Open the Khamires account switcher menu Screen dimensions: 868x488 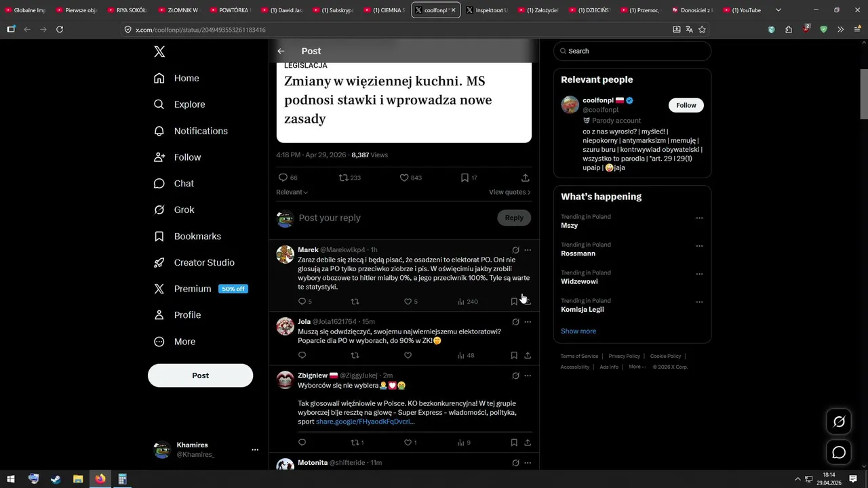pos(255,449)
